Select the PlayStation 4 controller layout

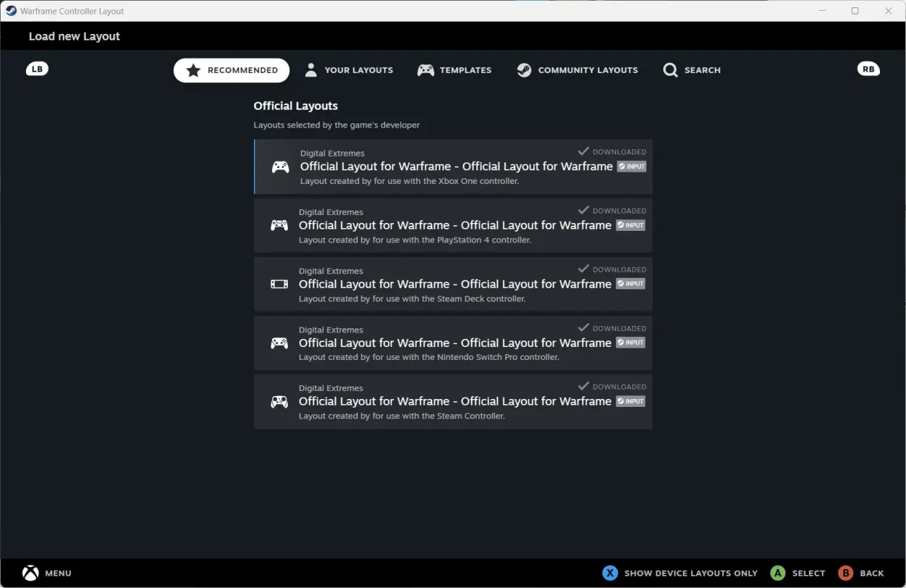point(453,225)
